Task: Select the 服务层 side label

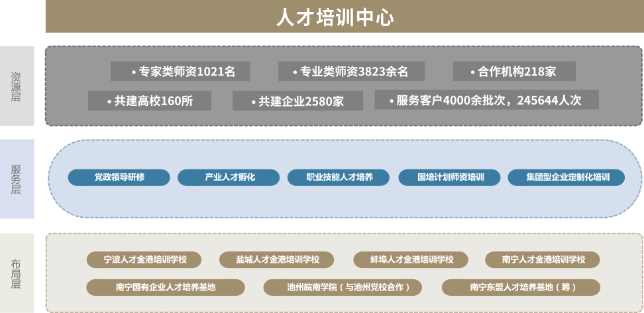Action: click(x=17, y=179)
